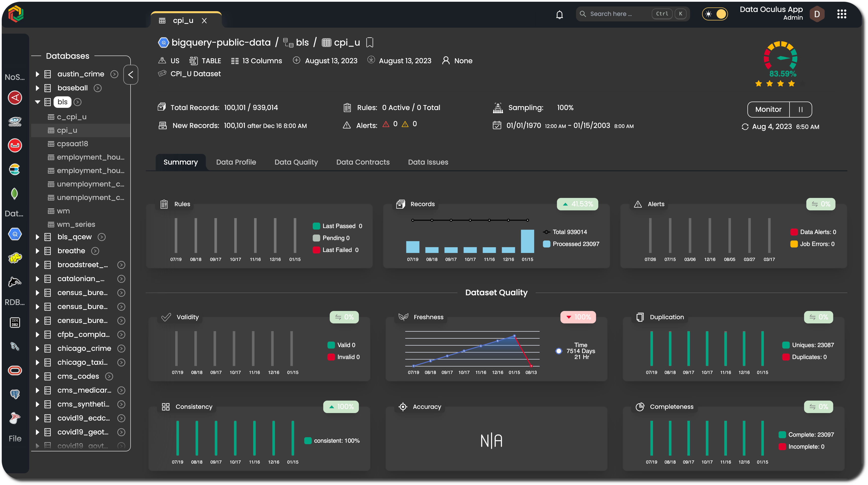Viewport: 868px width, 485px height.
Task: Click the 41.53% Records change badge
Action: [x=577, y=204]
